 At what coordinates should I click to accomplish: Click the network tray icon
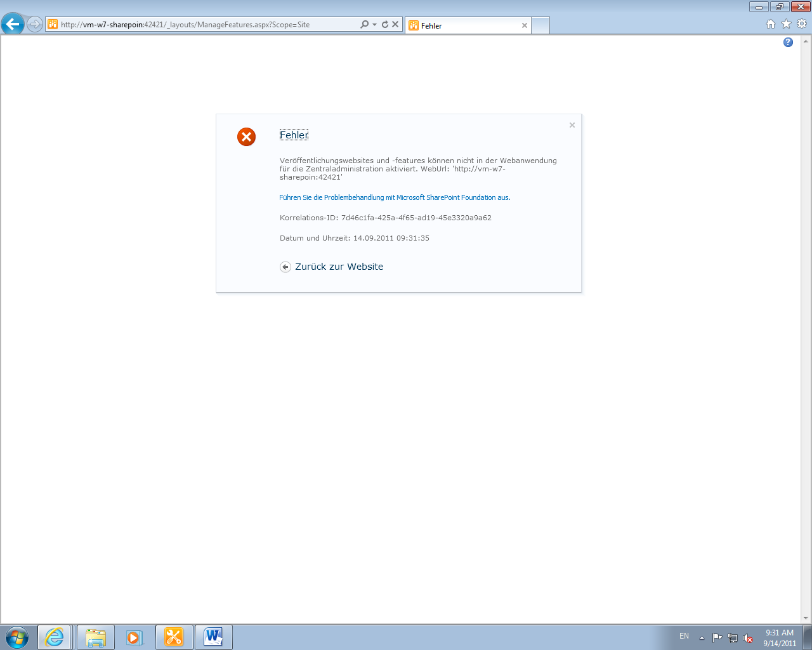(x=733, y=638)
